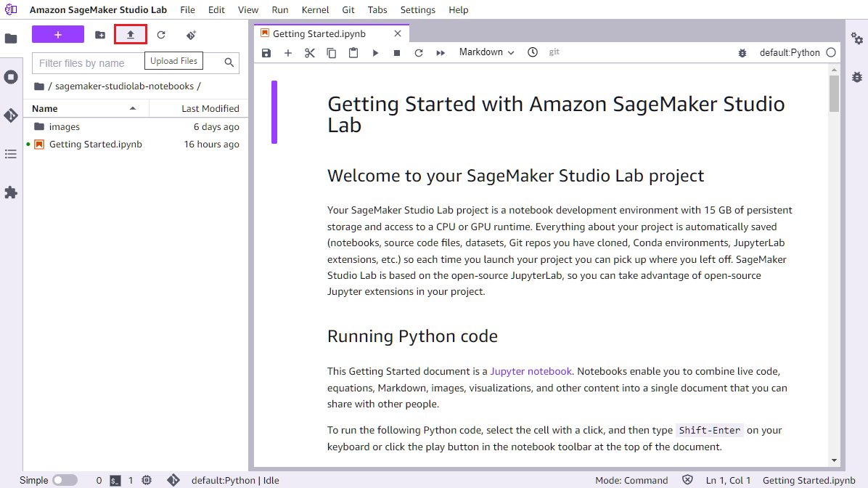Open the default:Python kernel selector
This screenshot has width=868, height=488.
pos(788,52)
